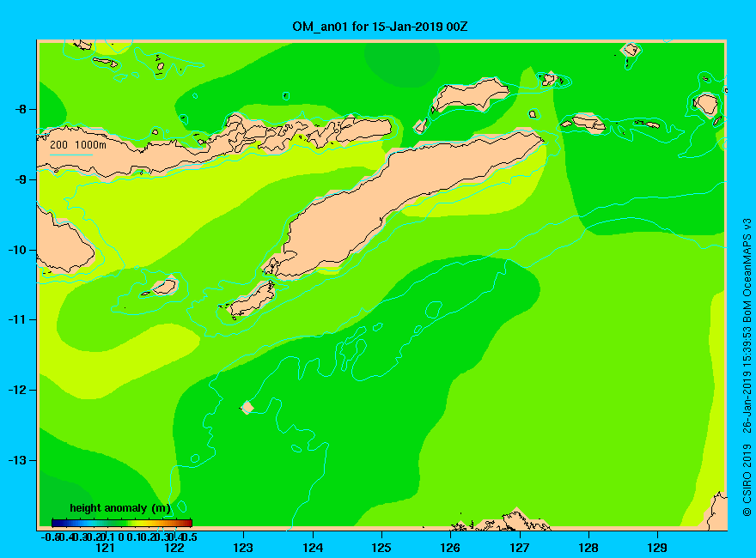Click the longitude label "122"
The height and width of the screenshot is (558, 756).
point(174,548)
